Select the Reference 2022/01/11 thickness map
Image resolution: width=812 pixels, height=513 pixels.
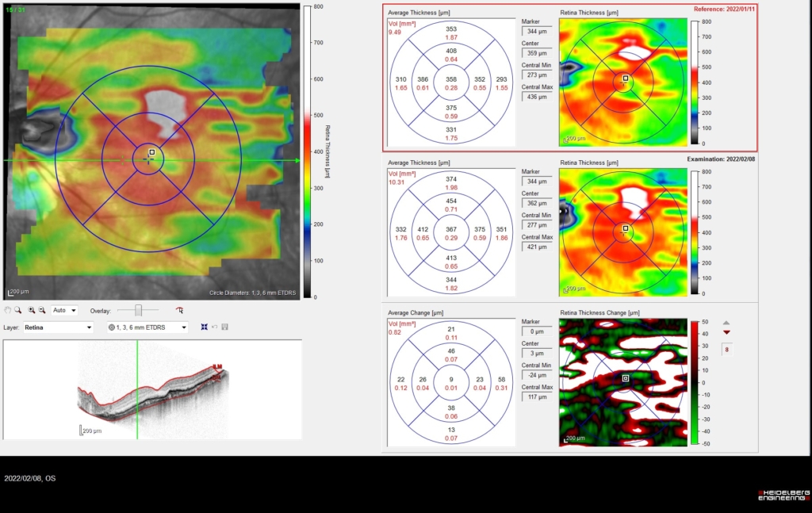pos(622,82)
